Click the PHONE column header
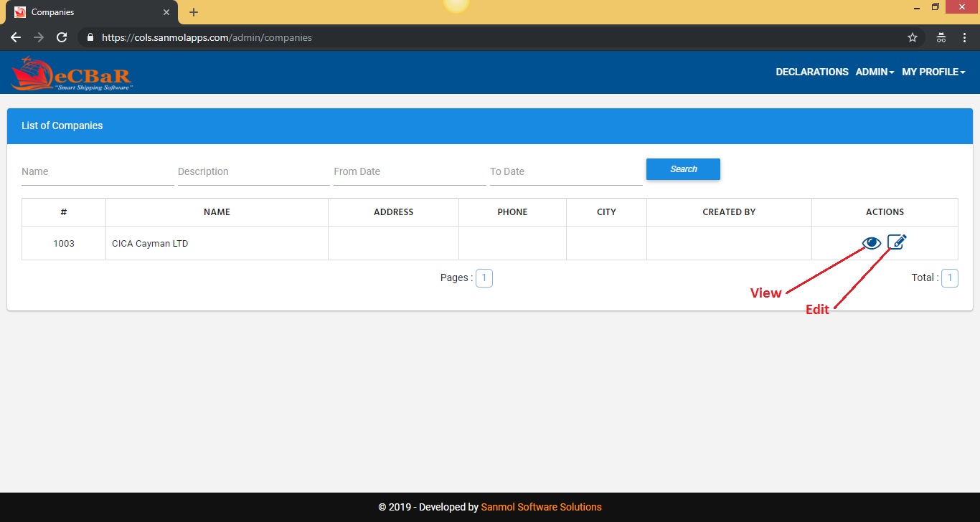This screenshot has width=980, height=522. point(512,212)
